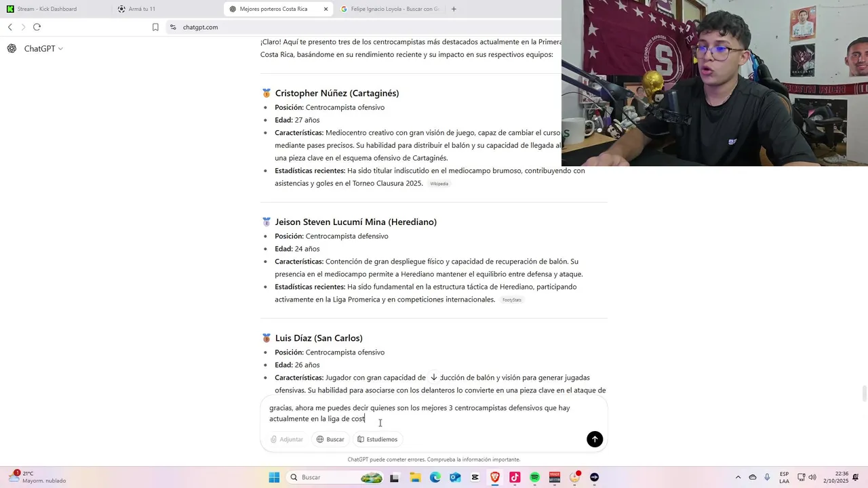
Task: Open the Windows Start menu
Action: (x=274, y=477)
